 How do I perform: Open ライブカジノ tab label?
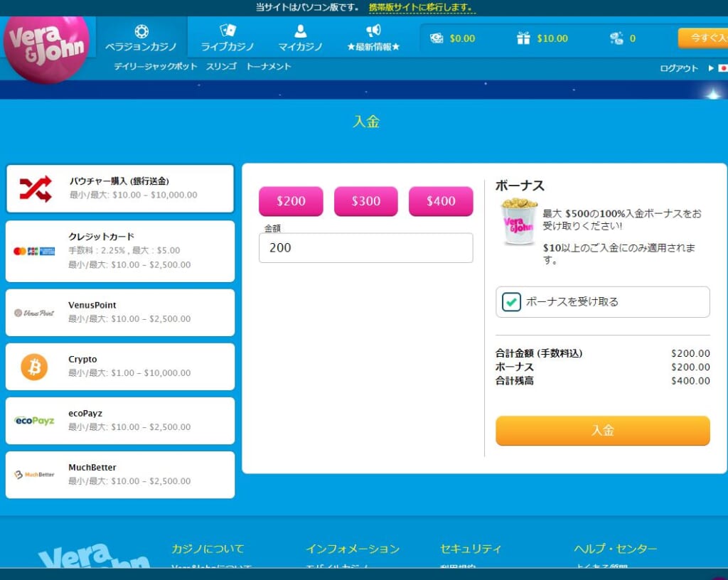coord(227,47)
